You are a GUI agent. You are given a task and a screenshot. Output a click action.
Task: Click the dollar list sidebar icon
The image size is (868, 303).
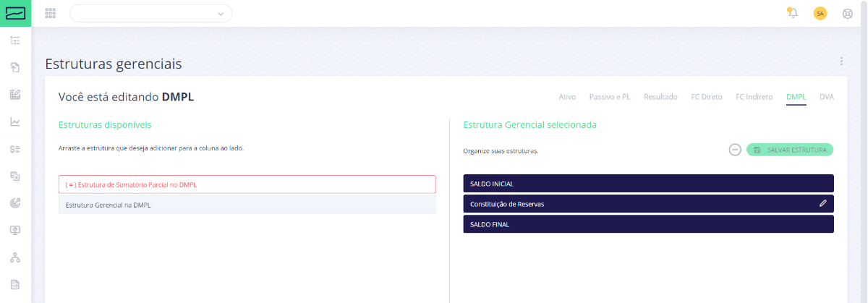(x=15, y=149)
